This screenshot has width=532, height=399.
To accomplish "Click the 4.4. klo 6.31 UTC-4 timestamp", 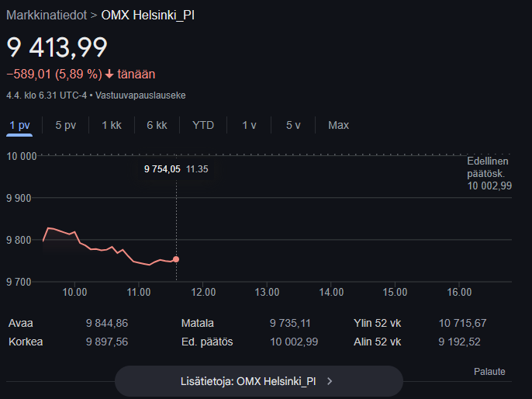I will pyautogui.click(x=47, y=95).
